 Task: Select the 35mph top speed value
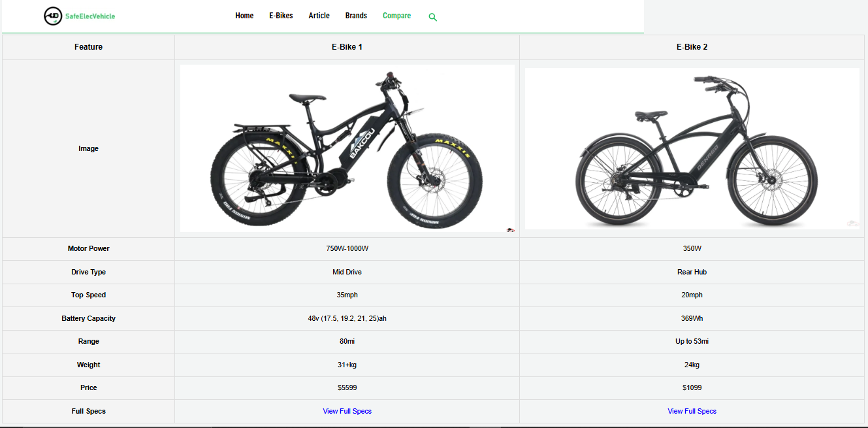click(x=347, y=295)
